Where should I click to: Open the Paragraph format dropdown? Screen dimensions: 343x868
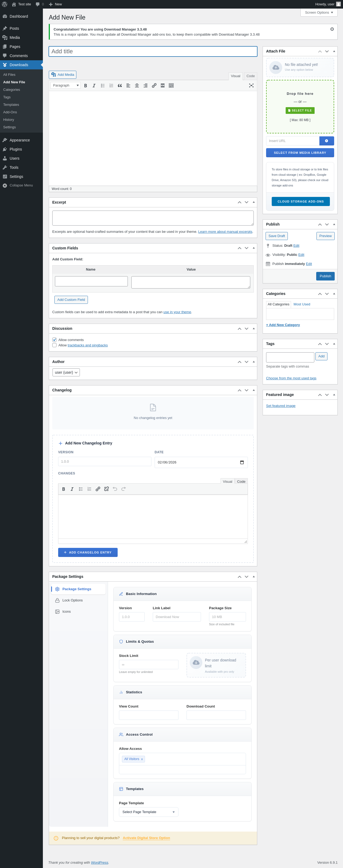pyautogui.click(x=65, y=85)
